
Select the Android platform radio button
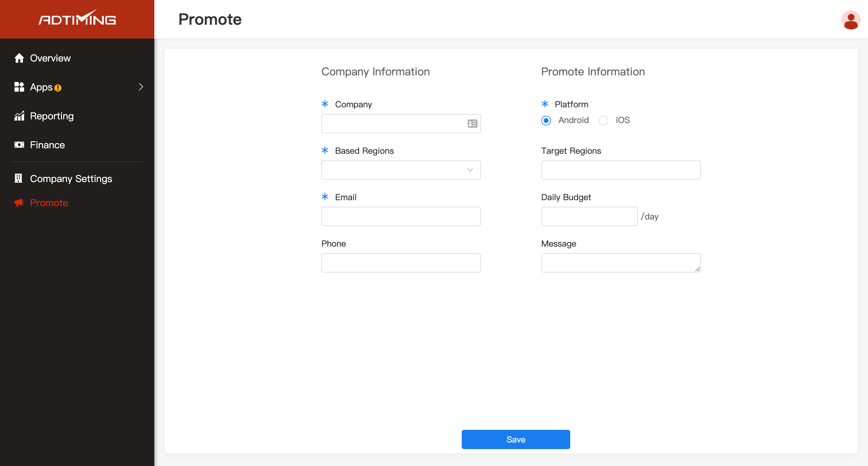coord(546,120)
